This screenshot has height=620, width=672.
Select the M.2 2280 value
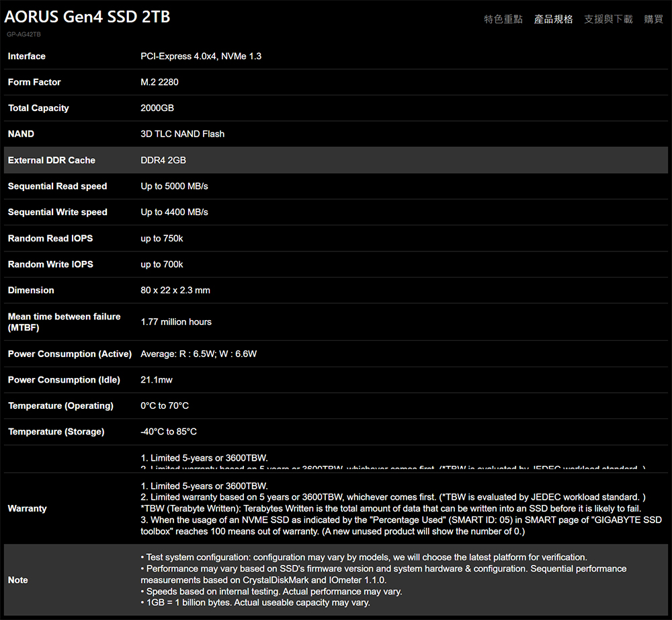coord(159,82)
